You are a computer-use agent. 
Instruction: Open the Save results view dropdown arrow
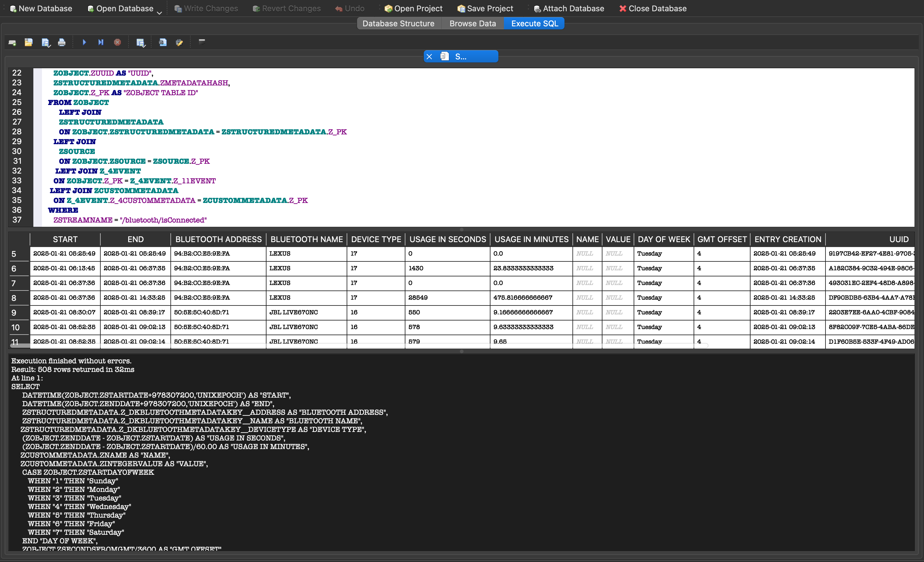tap(144, 46)
